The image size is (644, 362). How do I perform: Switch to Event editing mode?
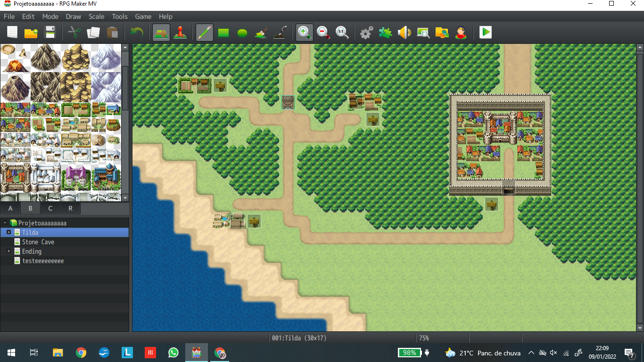[180, 33]
